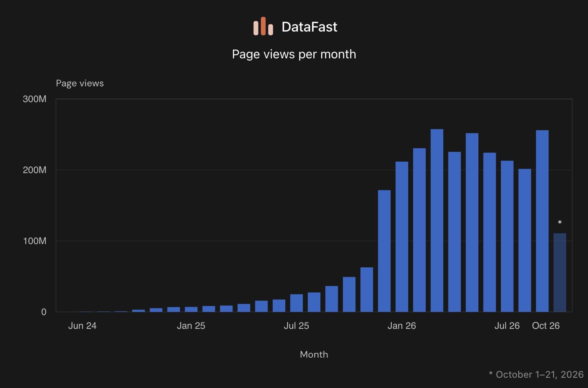Click the 300M y-axis tick label
The height and width of the screenshot is (388, 588).
click(x=35, y=99)
